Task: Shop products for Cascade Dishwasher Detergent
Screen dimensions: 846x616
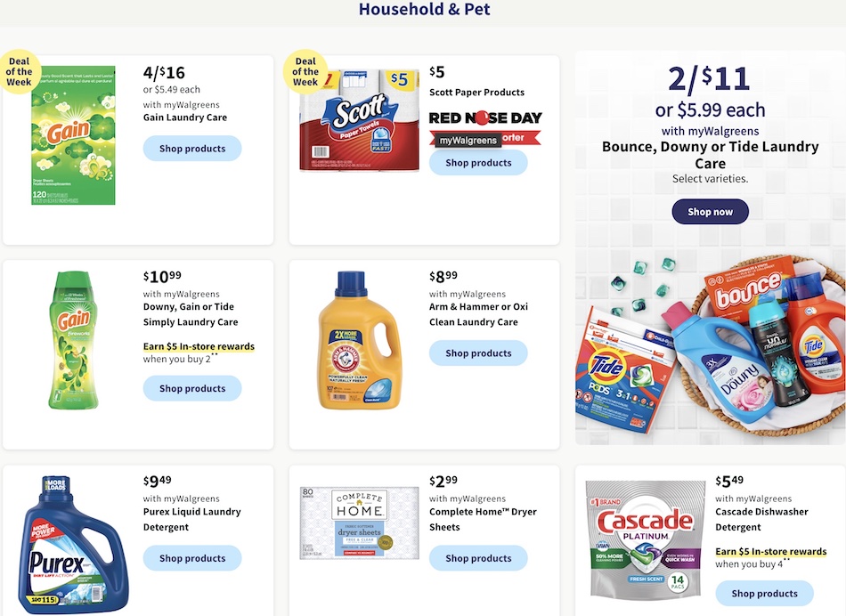Action: (x=764, y=594)
